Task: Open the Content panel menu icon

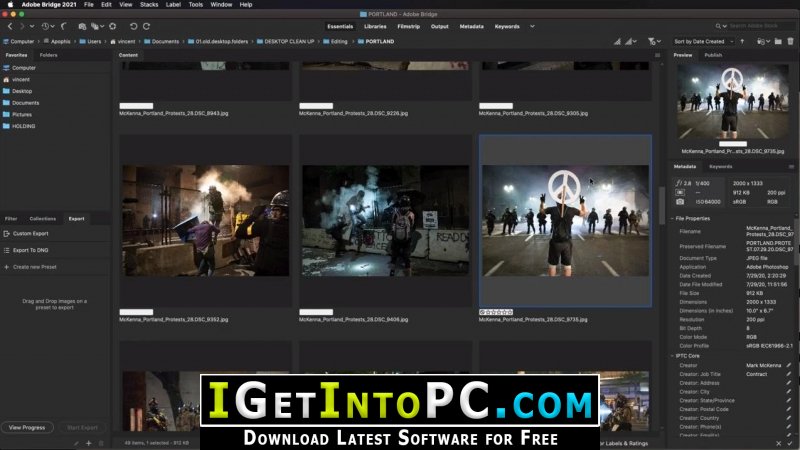Action: (x=657, y=55)
